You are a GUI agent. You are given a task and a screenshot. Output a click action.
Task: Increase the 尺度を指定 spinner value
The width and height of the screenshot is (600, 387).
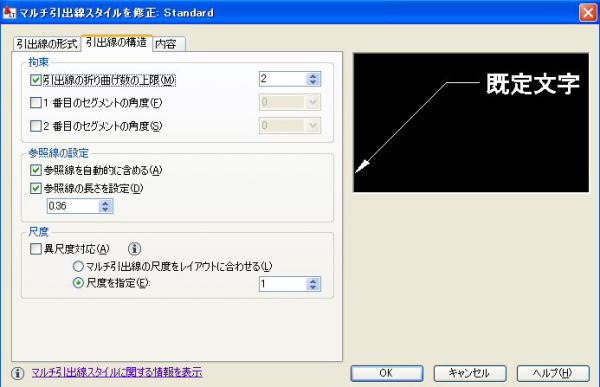point(313,281)
